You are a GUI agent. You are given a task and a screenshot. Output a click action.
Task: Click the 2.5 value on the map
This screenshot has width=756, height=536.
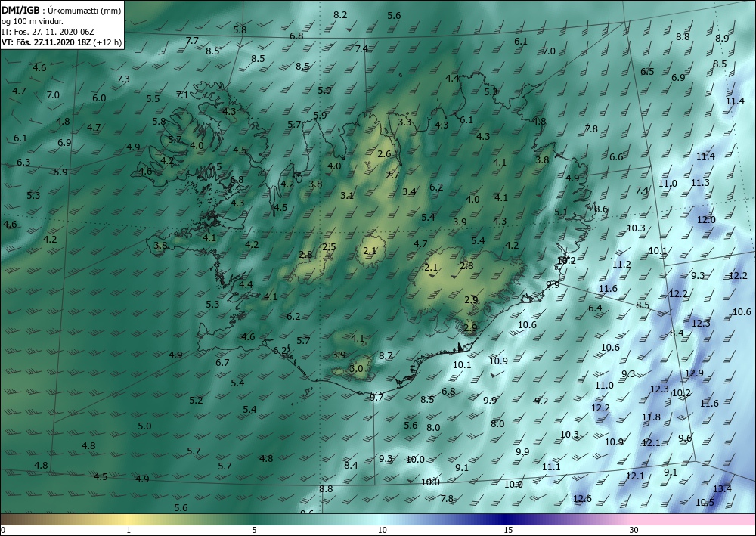click(330, 247)
